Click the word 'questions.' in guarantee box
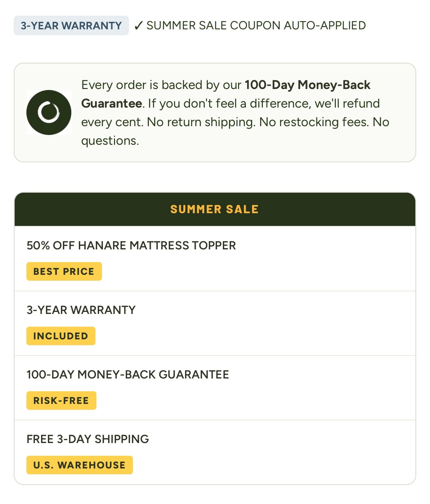This screenshot has height=504, width=430. pos(110,141)
